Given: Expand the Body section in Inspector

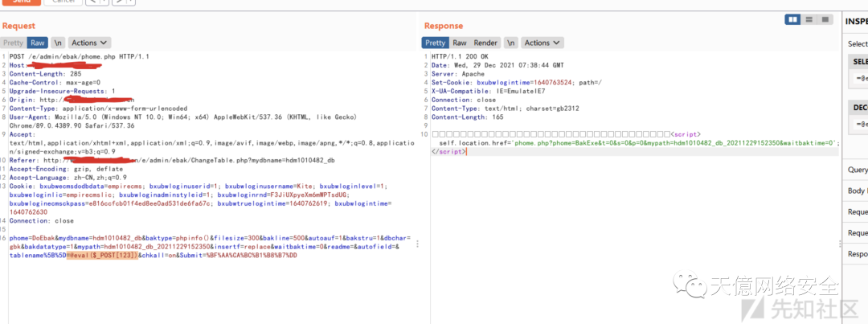Looking at the screenshot, I should point(857,191).
